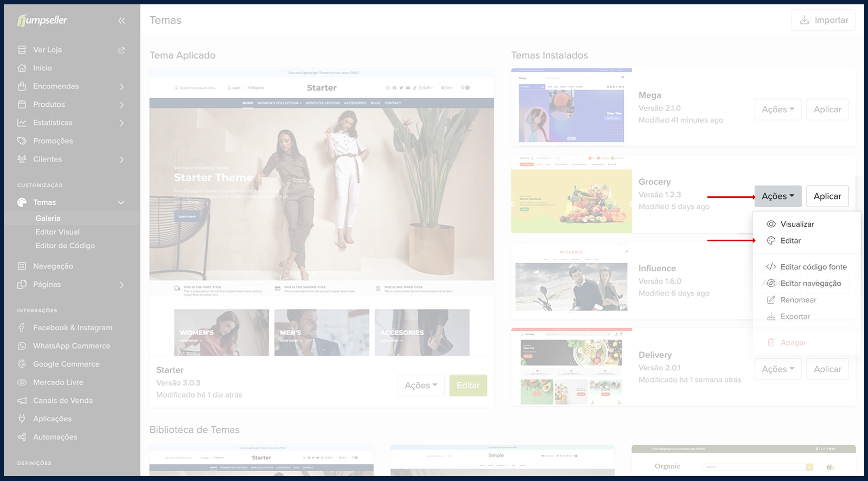The image size is (868, 481).
Task: Expand the Encomendas submenu chevron
Action: click(x=122, y=87)
